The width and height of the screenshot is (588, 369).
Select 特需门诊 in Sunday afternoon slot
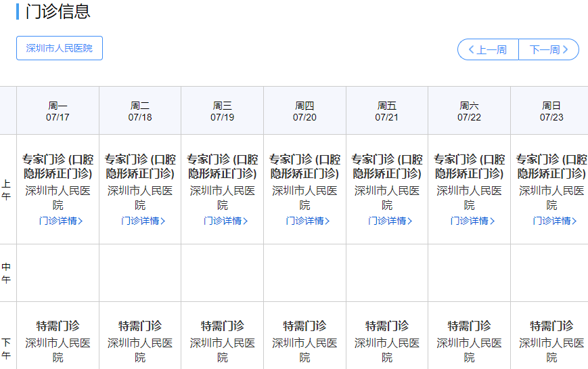pyautogui.click(x=551, y=326)
